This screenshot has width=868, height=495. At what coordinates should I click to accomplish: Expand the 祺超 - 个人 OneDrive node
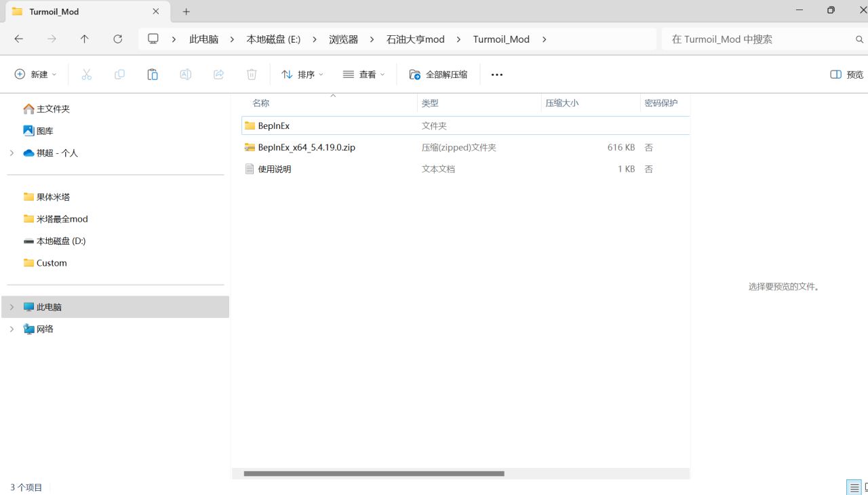tap(12, 153)
